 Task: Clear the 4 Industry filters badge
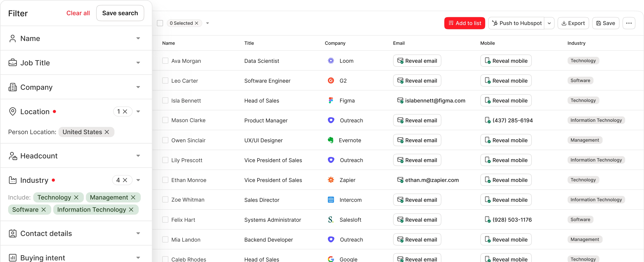(x=125, y=180)
